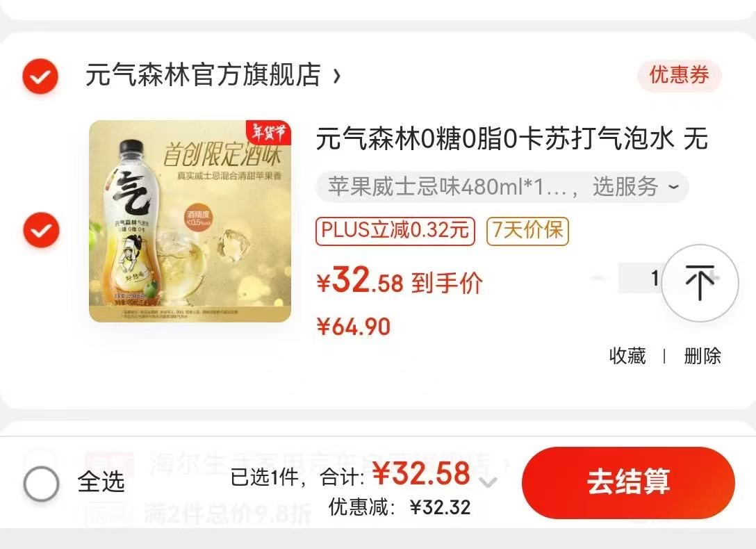Tap 收藏 to favorite the item
Viewport: 756px width, 549px height.
click(627, 356)
